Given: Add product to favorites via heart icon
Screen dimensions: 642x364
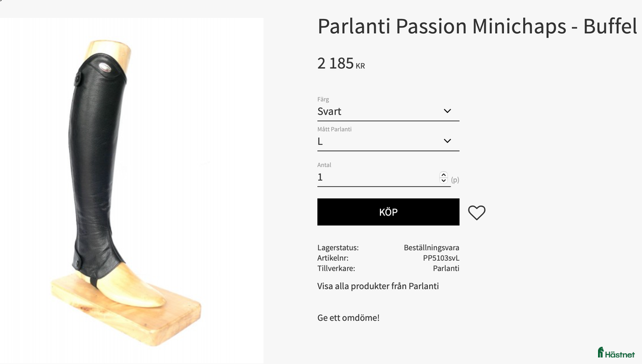Looking at the screenshot, I should [x=477, y=212].
